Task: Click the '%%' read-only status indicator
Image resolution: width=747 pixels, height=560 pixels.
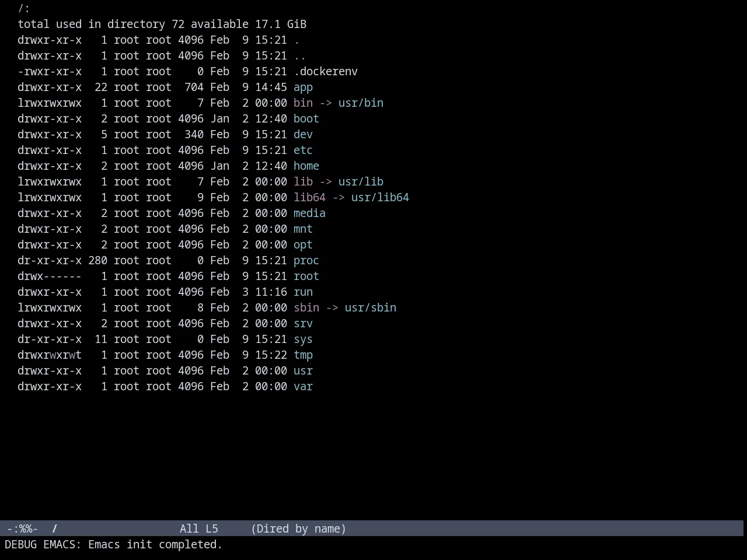Action: tap(26, 529)
